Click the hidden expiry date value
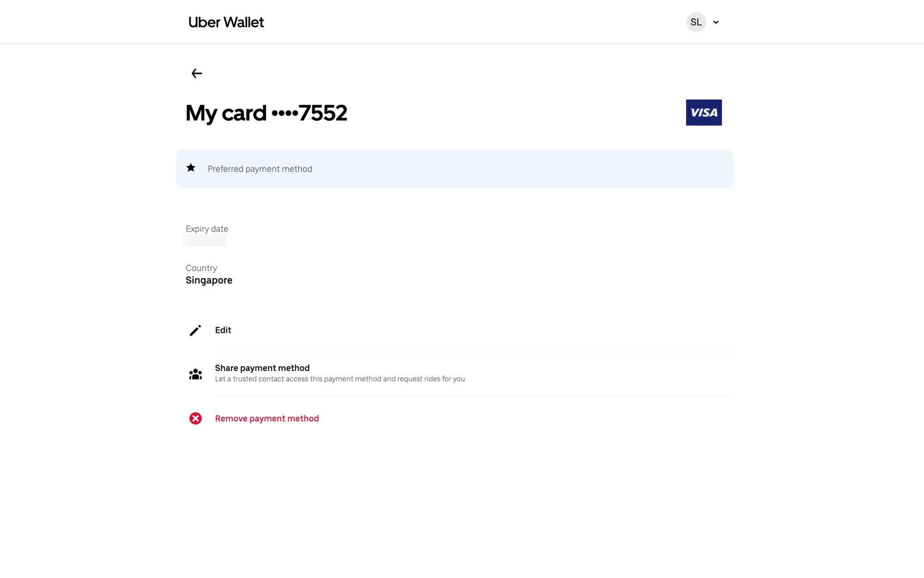Image resolution: width=924 pixels, height=578 pixels. pyautogui.click(x=205, y=241)
